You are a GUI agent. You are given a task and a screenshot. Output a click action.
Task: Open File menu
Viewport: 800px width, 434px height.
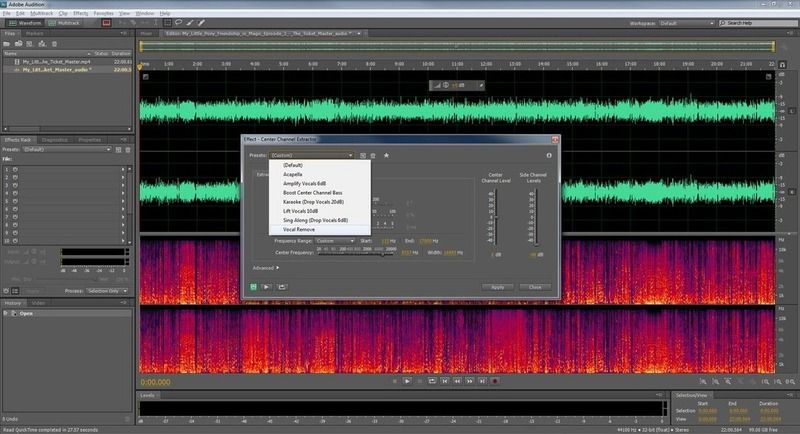click(7, 13)
